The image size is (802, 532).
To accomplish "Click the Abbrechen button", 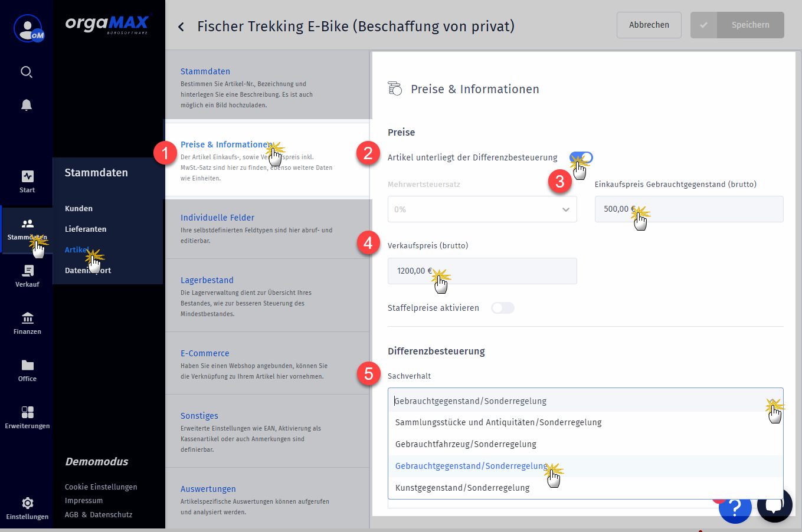I will 649,25.
